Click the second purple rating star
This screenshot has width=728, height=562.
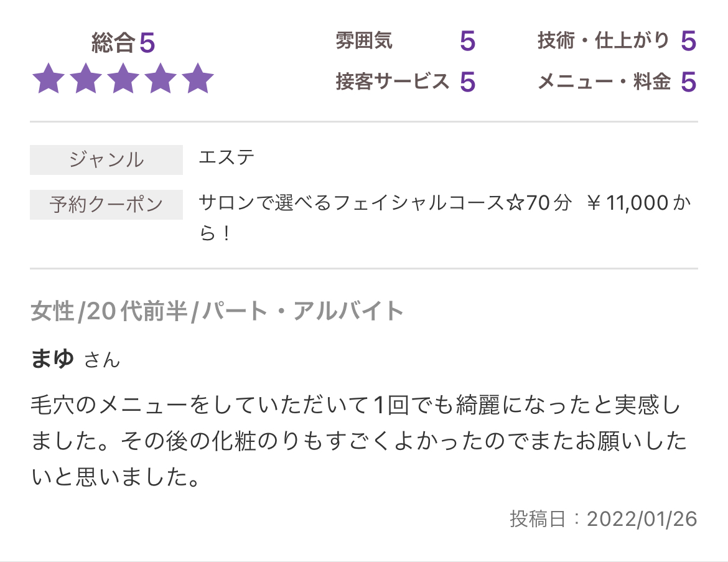coord(86,78)
